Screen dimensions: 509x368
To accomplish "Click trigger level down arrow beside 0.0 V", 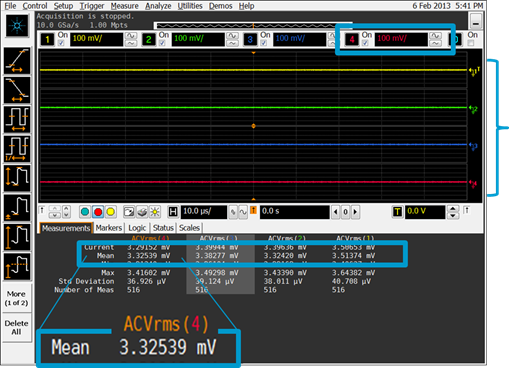I will [x=453, y=216].
